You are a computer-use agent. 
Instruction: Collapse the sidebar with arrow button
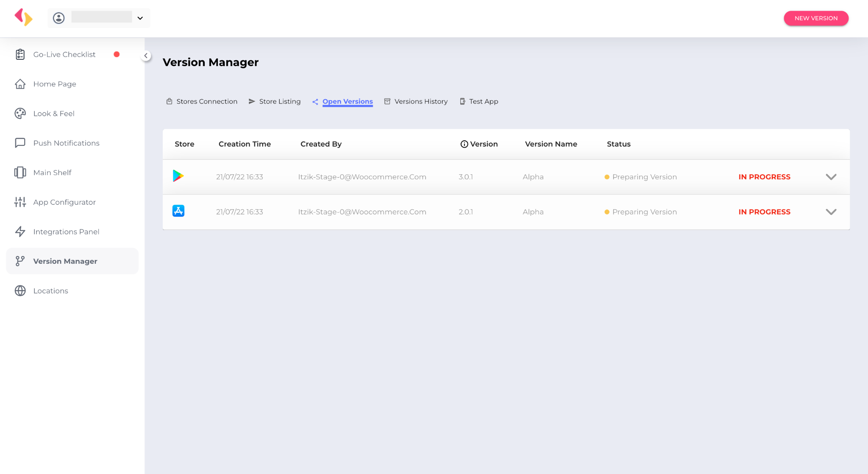click(146, 56)
